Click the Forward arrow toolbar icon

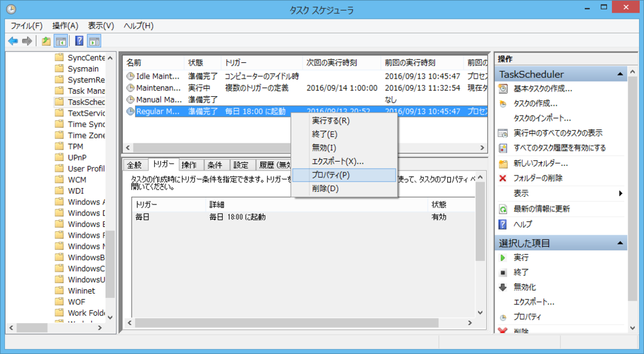tap(27, 41)
